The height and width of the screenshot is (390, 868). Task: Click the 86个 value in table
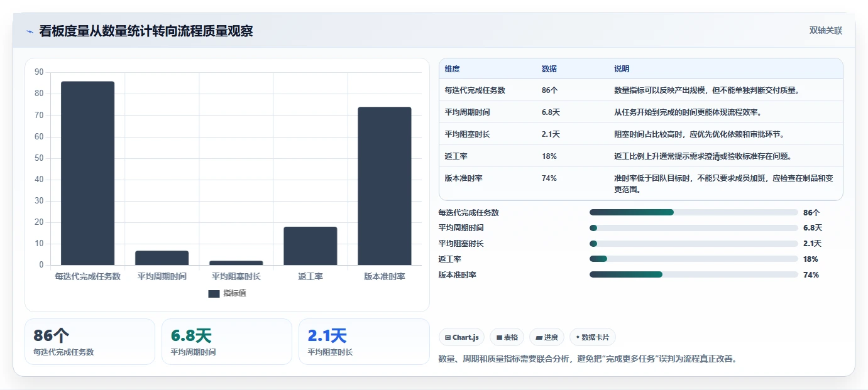(x=549, y=90)
